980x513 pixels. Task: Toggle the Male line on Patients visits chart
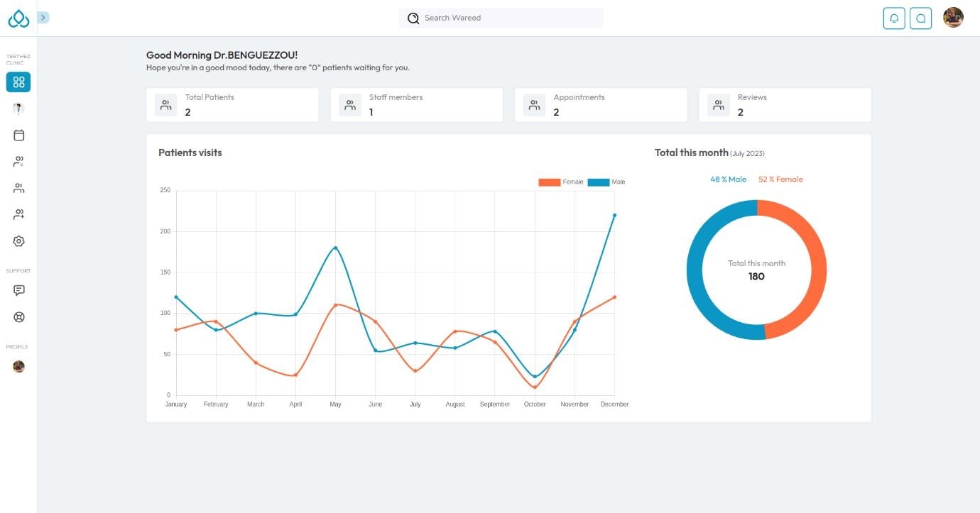pyautogui.click(x=609, y=181)
